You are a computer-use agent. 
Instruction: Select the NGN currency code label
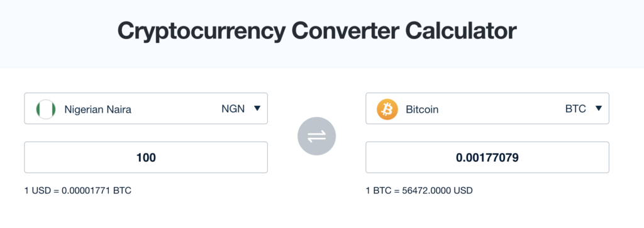[x=233, y=109]
